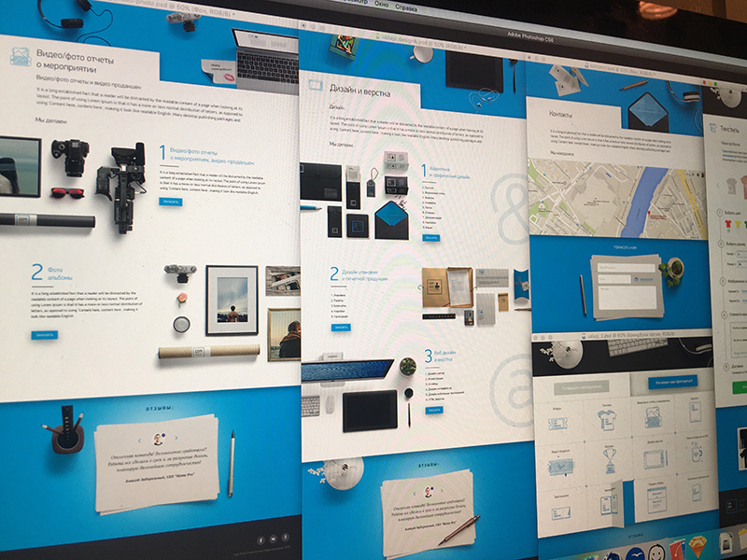Click the name input field in the contact form
The image size is (747, 560).
(x=626, y=267)
